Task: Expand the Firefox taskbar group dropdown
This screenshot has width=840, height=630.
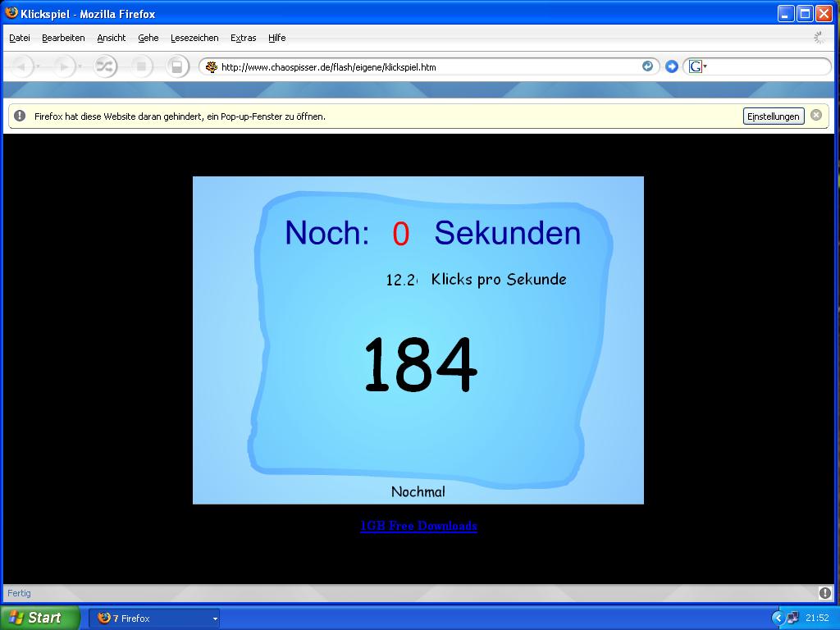Action: 215,619
